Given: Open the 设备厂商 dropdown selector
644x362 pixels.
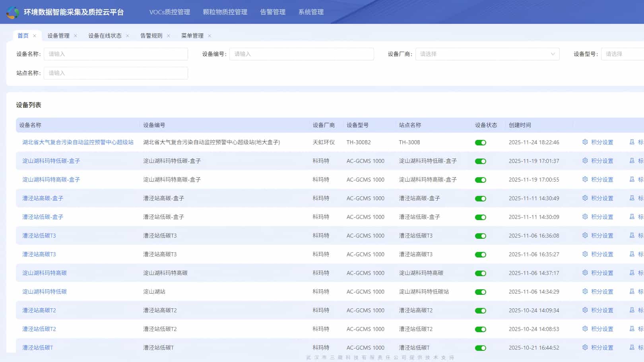Looking at the screenshot, I should [487, 54].
